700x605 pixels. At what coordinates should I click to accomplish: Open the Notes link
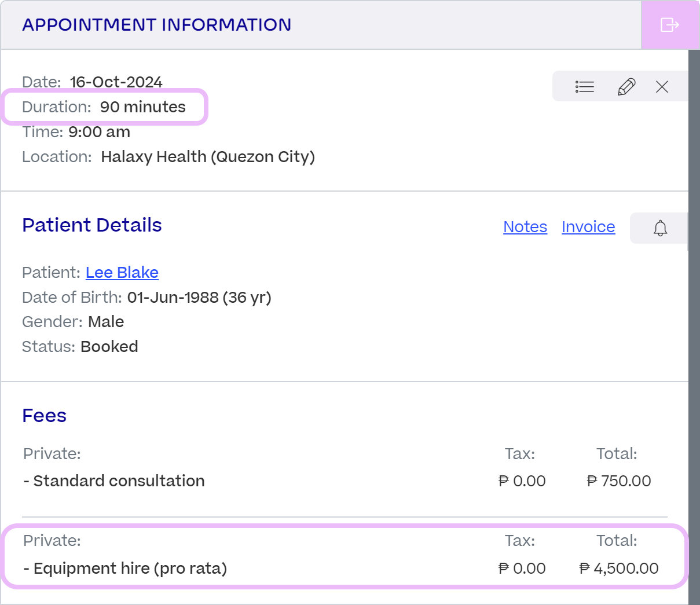[x=525, y=227]
